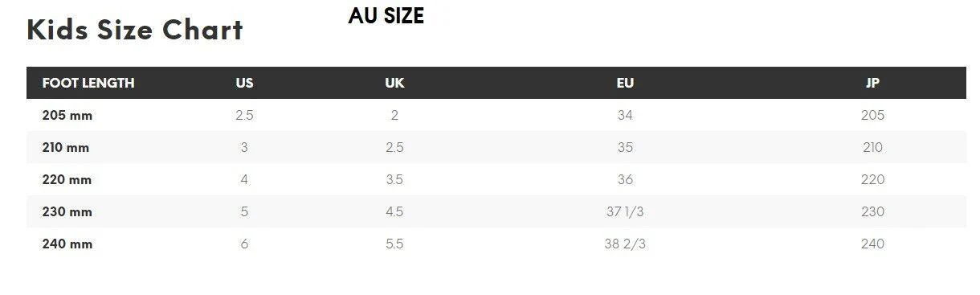Click the US size 6 cell
The height and width of the screenshot is (295, 980).
click(x=244, y=244)
